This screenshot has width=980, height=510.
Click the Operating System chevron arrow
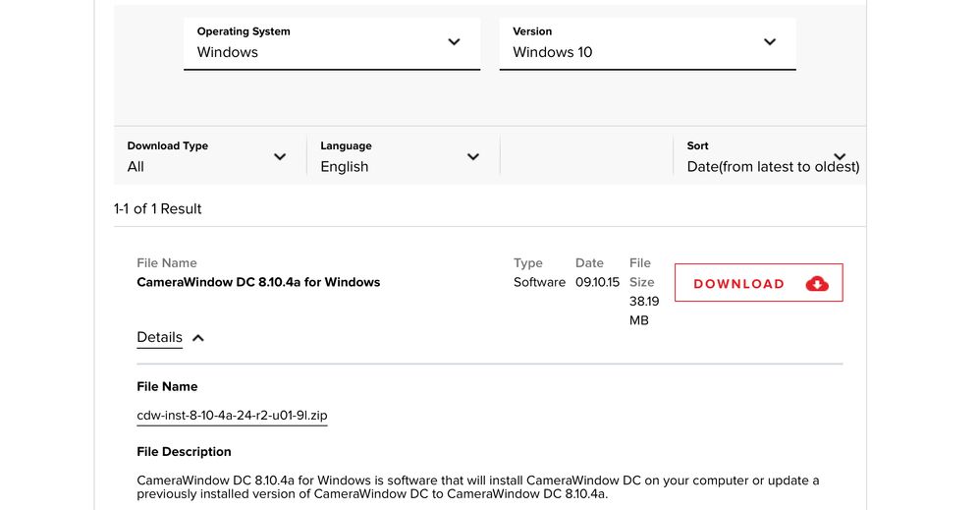click(455, 42)
